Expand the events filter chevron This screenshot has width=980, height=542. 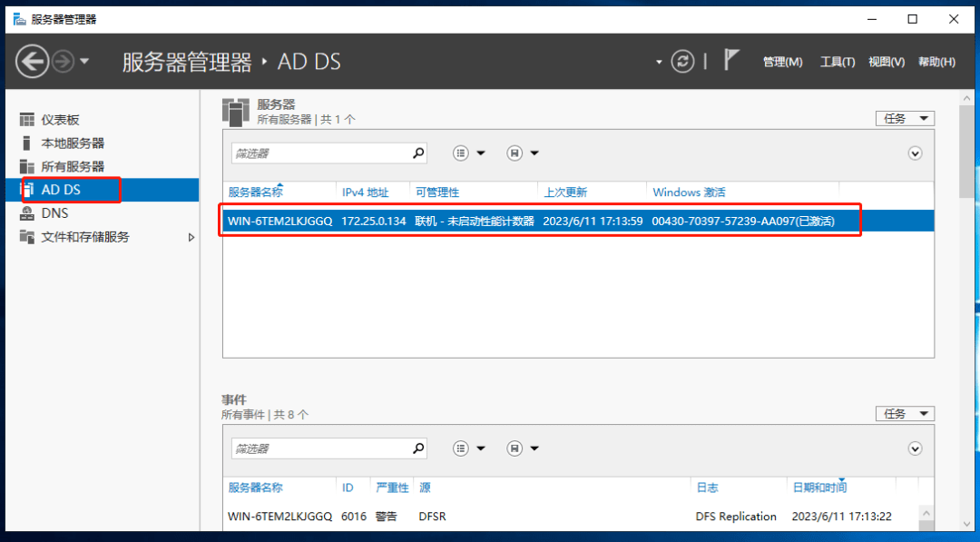click(915, 448)
